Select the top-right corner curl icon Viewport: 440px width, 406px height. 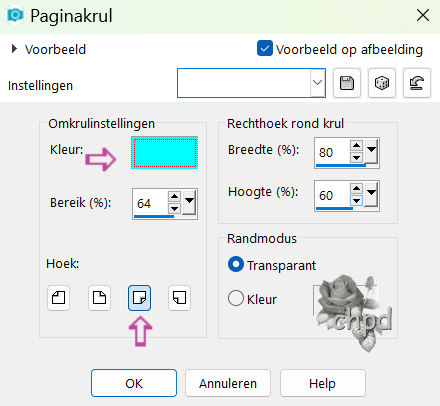(x=99, y=298)
